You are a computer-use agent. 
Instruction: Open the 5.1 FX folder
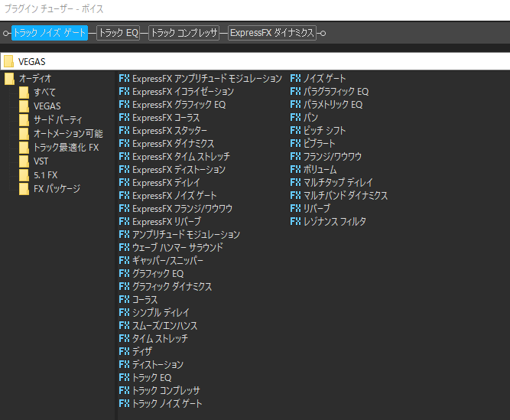click(x=38, y=175)
